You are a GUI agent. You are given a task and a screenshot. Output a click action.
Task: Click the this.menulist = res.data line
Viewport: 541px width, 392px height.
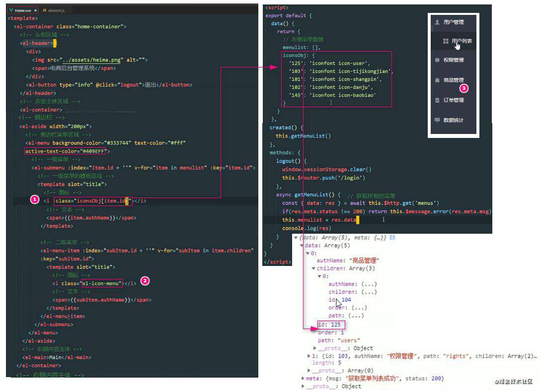(x=319, y=220)
